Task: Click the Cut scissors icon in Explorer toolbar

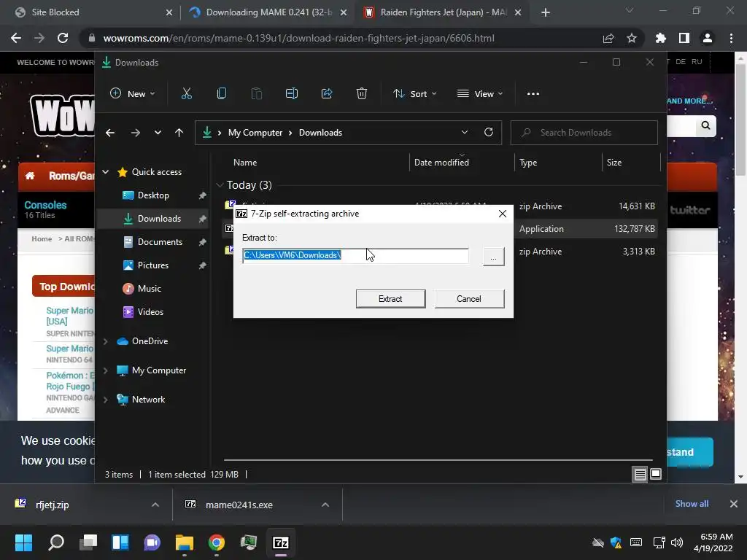Action: coord(186,94)
